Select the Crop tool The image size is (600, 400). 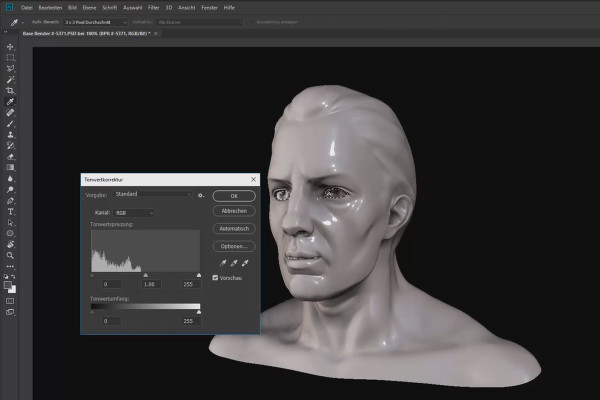point(10,90)
